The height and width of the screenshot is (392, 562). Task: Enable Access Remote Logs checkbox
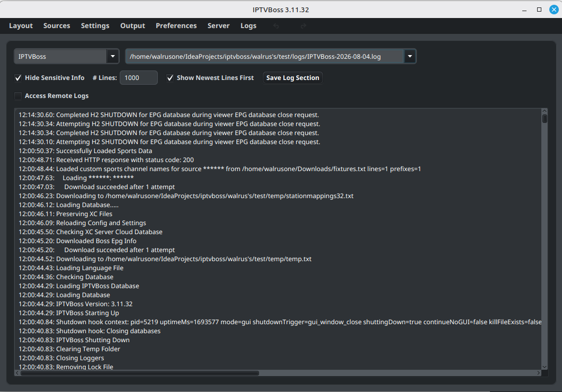18,96
